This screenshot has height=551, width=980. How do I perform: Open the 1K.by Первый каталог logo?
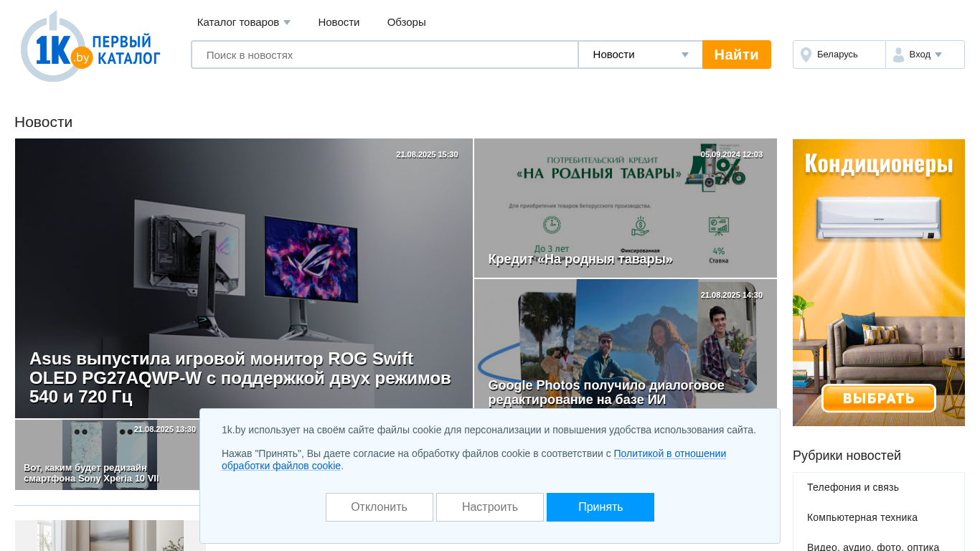[90, 46]
